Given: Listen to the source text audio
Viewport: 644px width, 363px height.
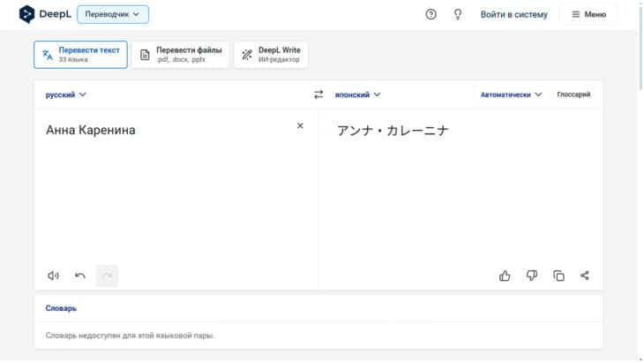Looking at the screenshot, I should pyautogui.click(x=54, y=276).
